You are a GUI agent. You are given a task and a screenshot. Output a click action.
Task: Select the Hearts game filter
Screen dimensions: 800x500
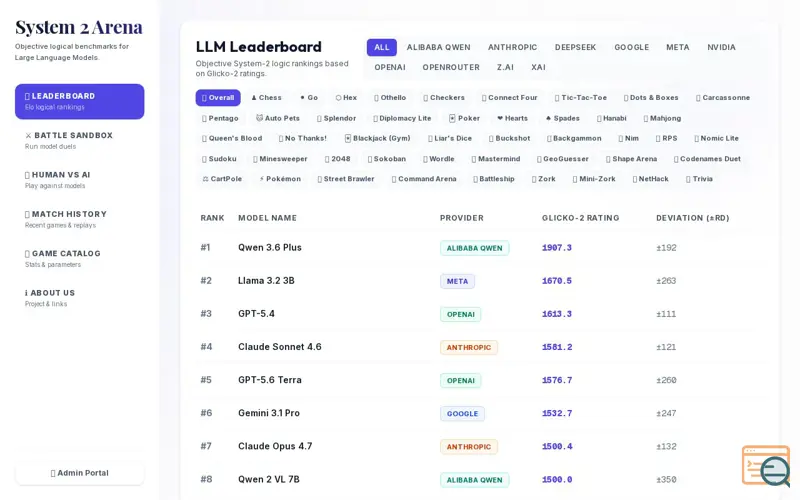512,118
